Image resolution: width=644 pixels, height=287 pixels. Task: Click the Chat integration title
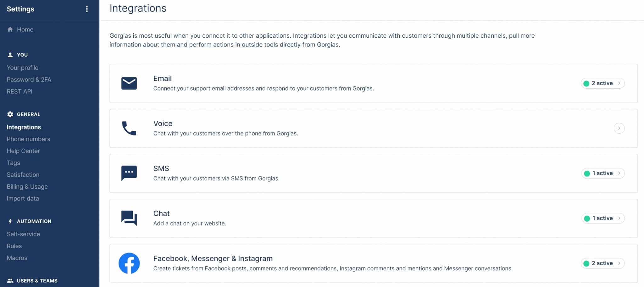(x=161, y=213)
